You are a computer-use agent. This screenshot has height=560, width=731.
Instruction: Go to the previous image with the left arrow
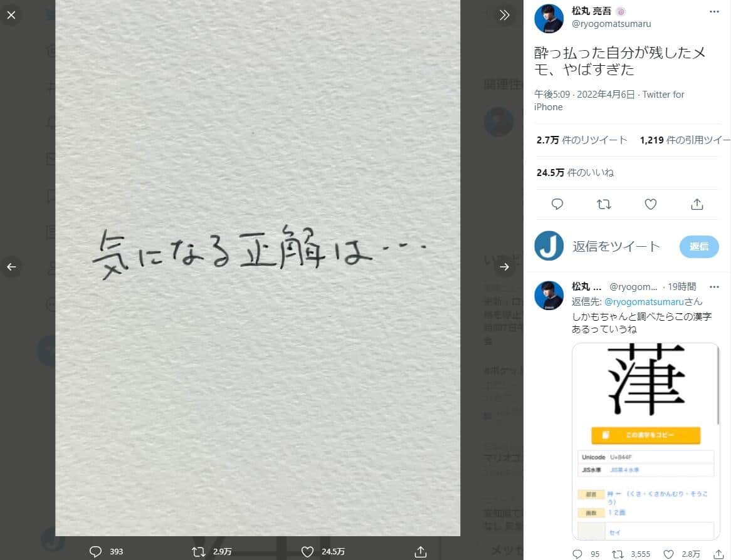[x=11, y=266]
